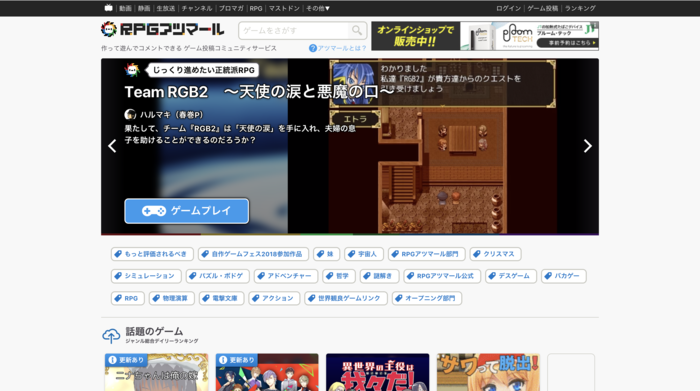Close the ad with its corner icon
The width and height of the screenshot is (700, 391).
[x=594, y=25]
